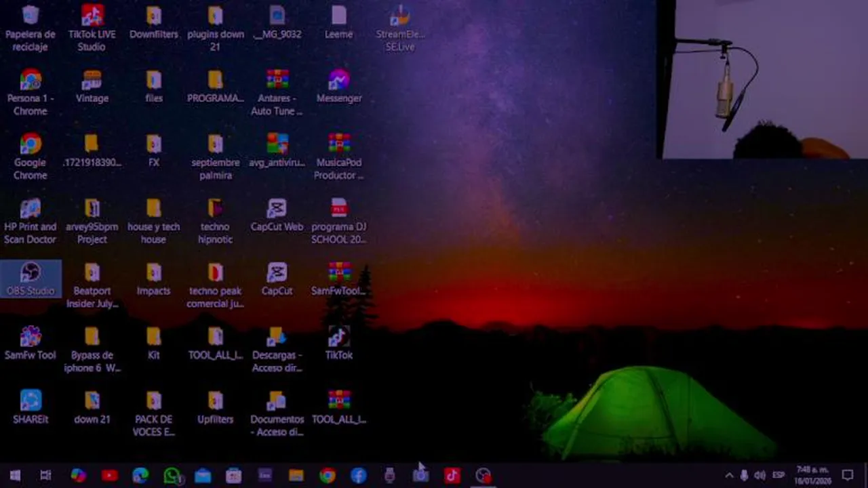Select the TOOL_ALL_I... folder icon
Image resolution: width=868 pixels, height=488 pixels.
215,344
